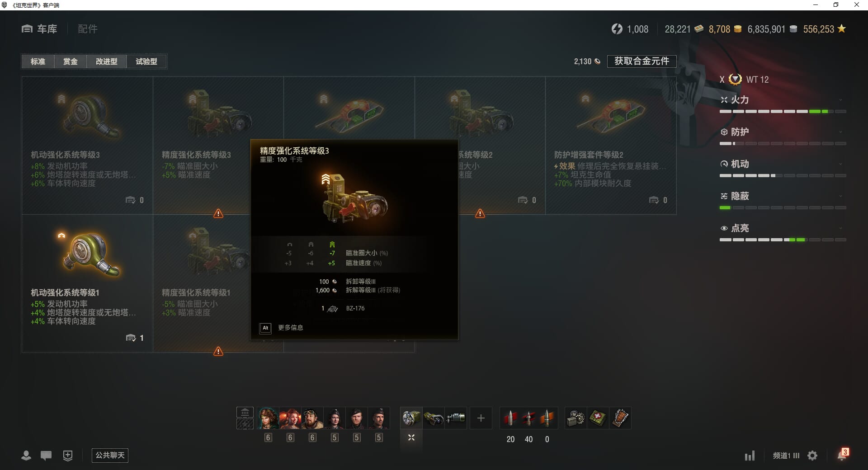Toggle the equipment setup swap button

(x=411, y=437)
